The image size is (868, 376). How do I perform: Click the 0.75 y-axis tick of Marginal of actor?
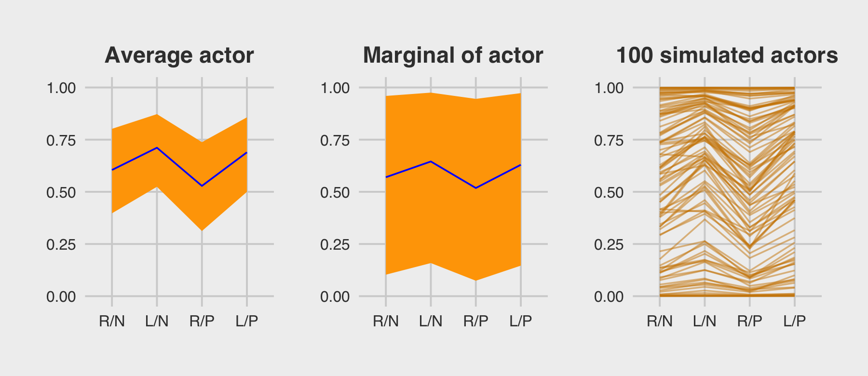tap(335, 140)
